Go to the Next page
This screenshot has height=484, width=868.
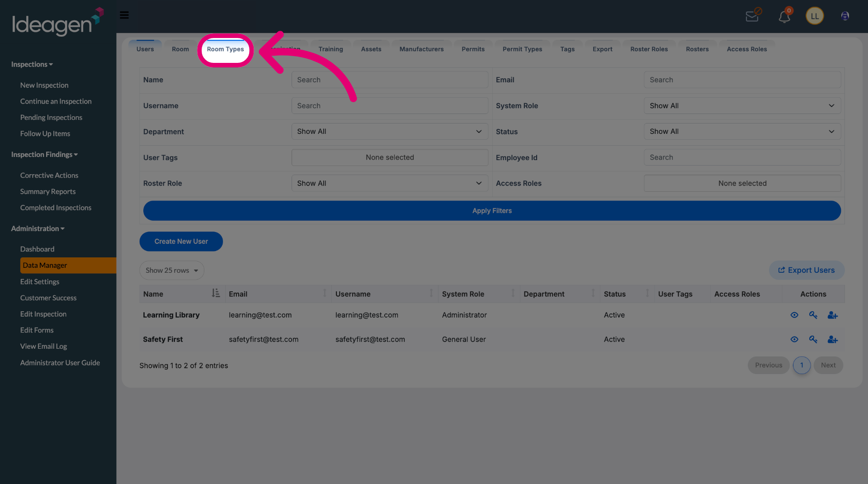coord(828,365)
